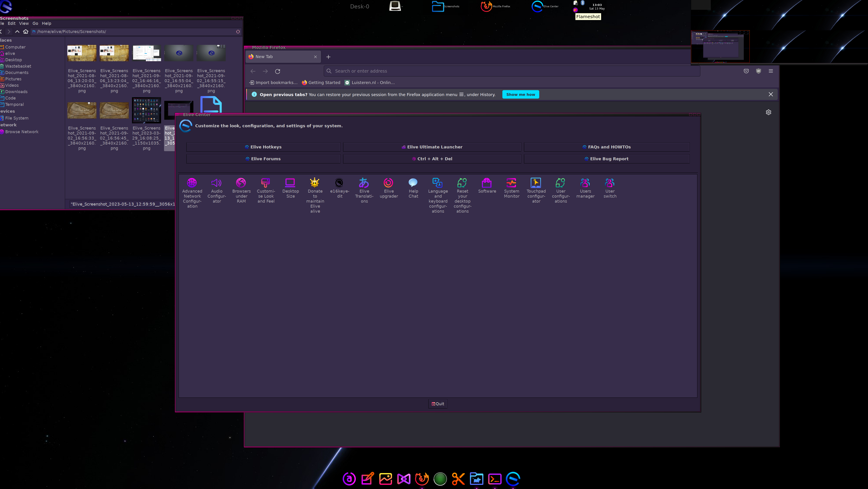Open Advanced Network Configuration in Elive Center
Image resolution: width=868 pixels, height=489 pixels.
[x=192, y=193]
